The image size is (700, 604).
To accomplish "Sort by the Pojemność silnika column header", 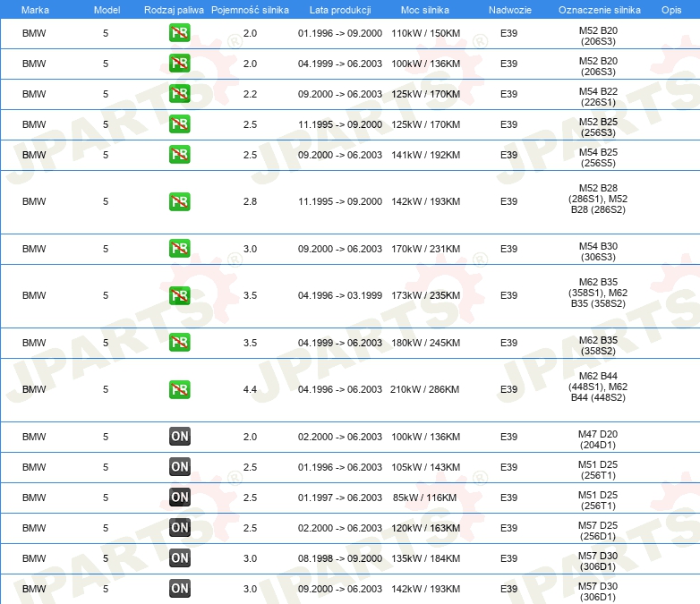I will [x=250, y=9].
